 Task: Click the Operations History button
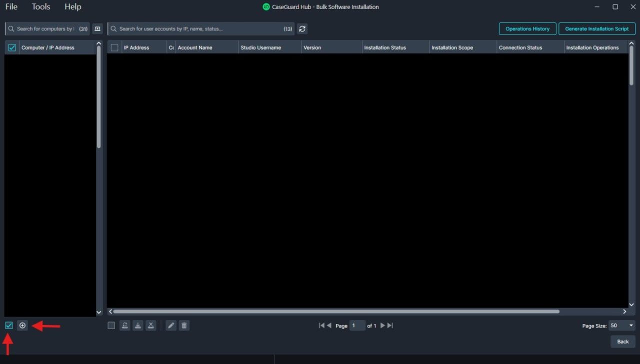pyautogui.click(x=527, y=29)
